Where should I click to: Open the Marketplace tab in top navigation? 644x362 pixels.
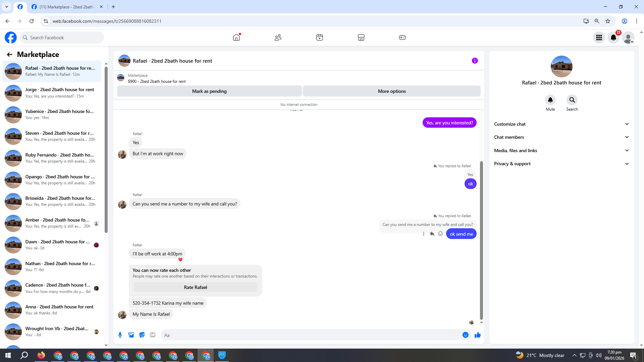tap(361, 38)
